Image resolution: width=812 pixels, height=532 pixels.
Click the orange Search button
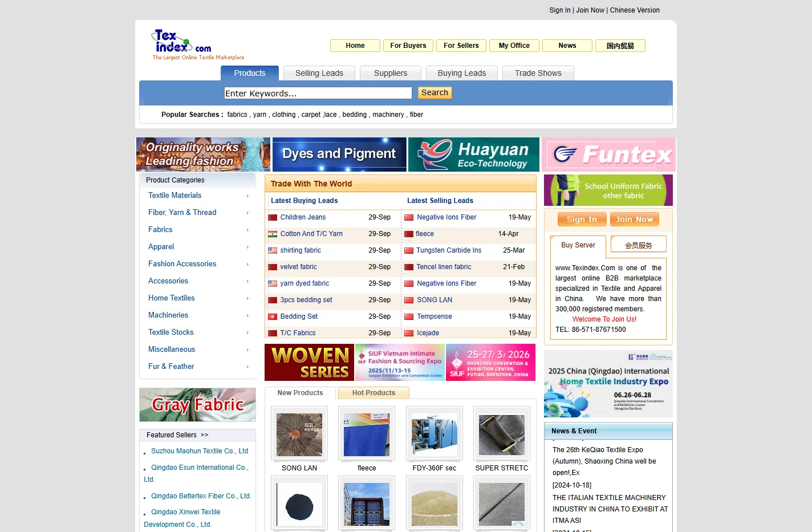(435, 93)
